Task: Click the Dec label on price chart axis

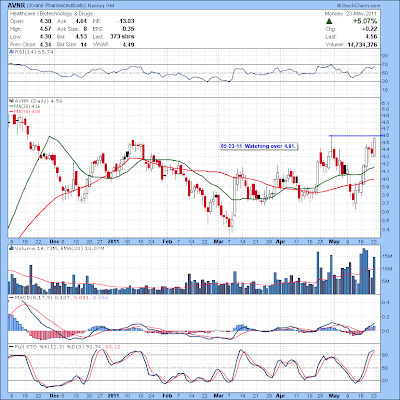Action: pos(54,242)
